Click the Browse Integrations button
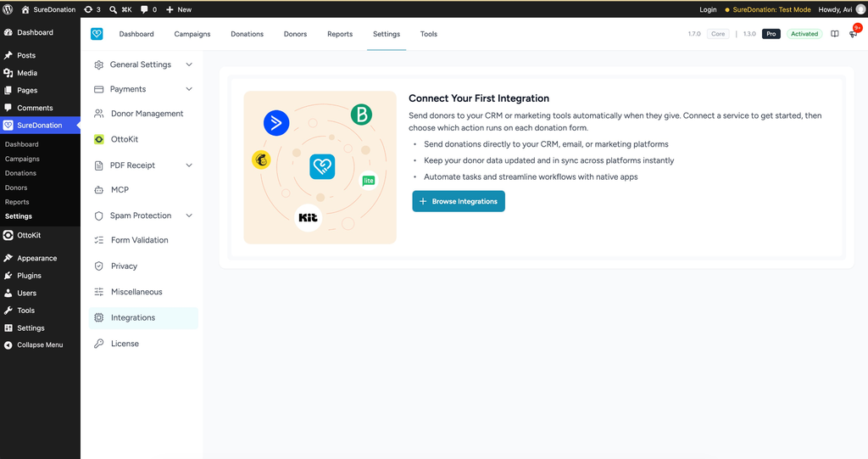 [x=459, y=201]
